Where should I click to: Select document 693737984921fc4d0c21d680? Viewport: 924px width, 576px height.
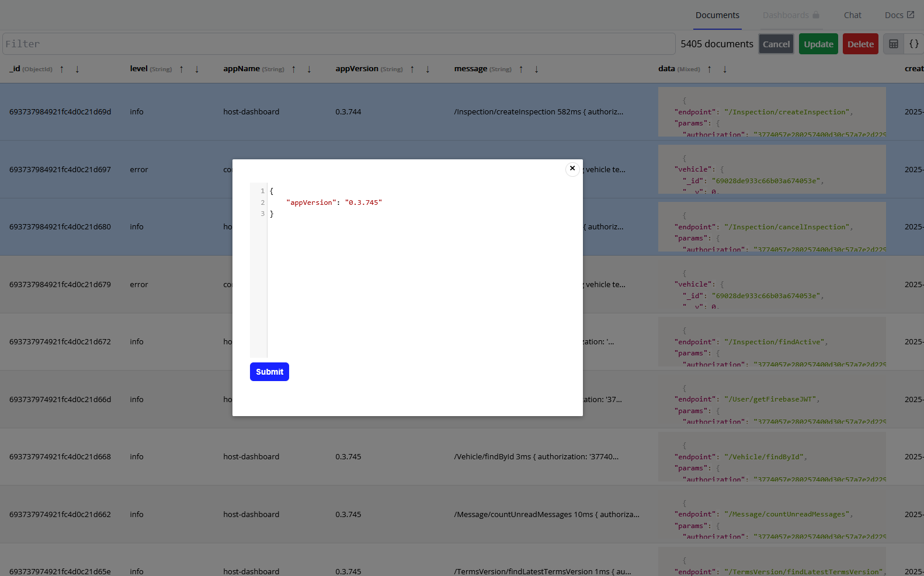click(x=60, y=226)
